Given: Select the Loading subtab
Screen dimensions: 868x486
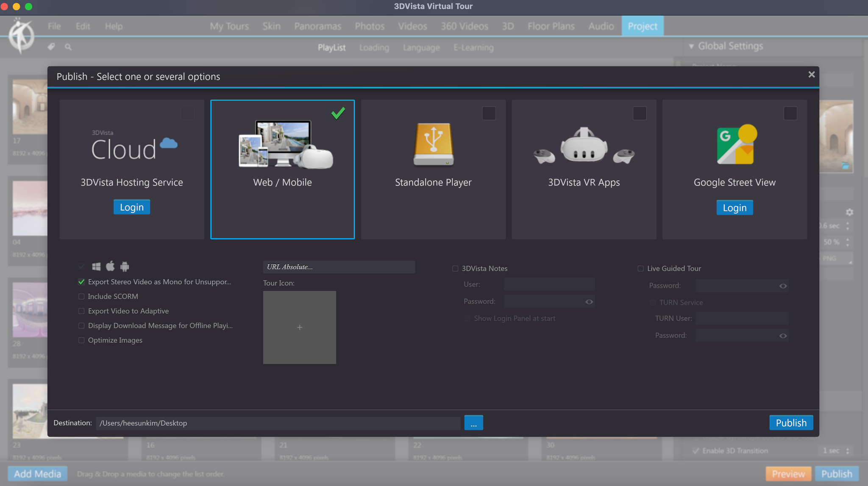Looking at the screenshot, I should coord(374,47).
